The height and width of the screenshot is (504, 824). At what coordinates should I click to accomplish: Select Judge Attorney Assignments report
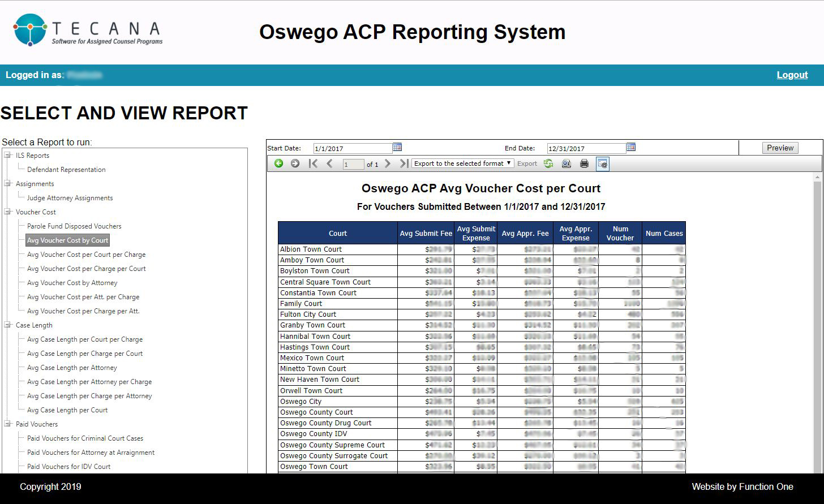pos(70,197)
